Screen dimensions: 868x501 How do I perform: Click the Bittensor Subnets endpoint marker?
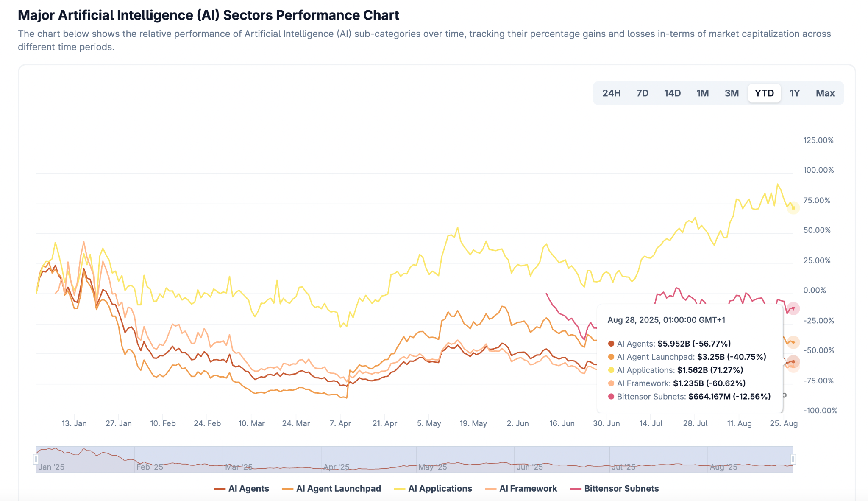[793, 308]
